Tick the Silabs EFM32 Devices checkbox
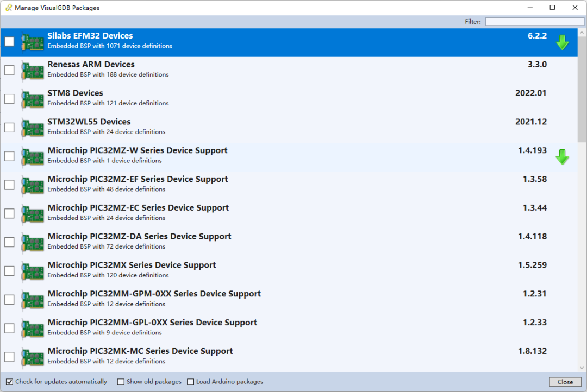 [9, 41]
